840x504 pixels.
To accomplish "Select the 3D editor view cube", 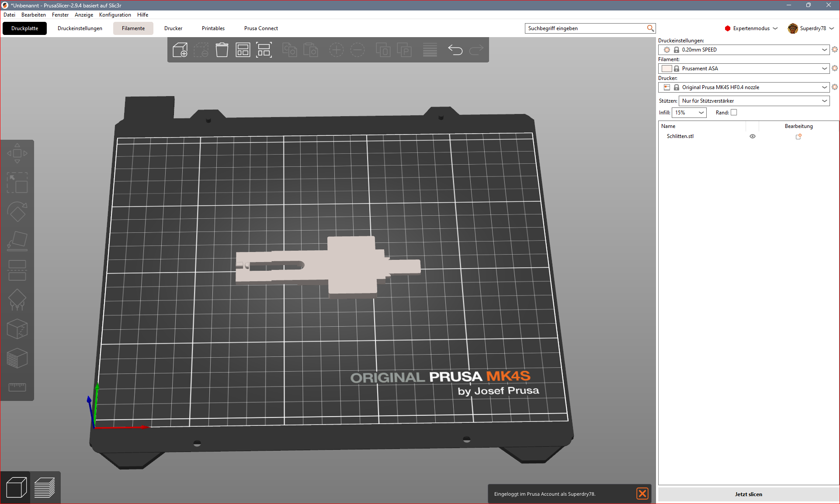I will 16,487.
